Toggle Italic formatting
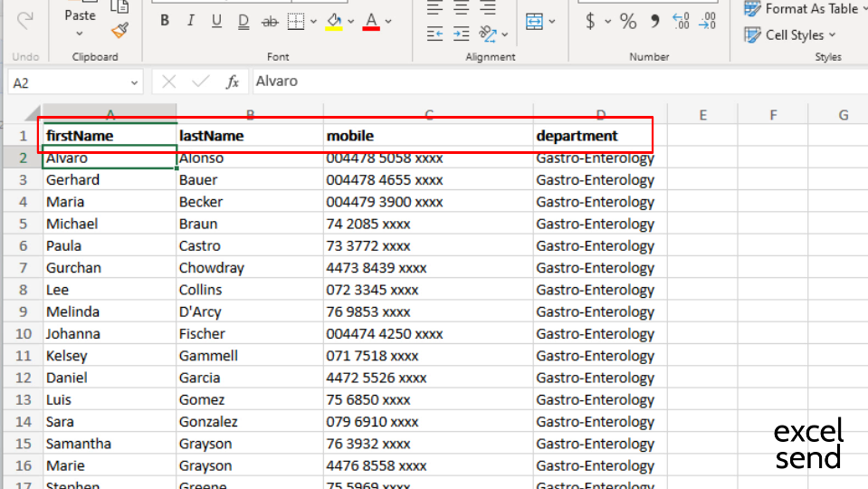 (190, 21)
